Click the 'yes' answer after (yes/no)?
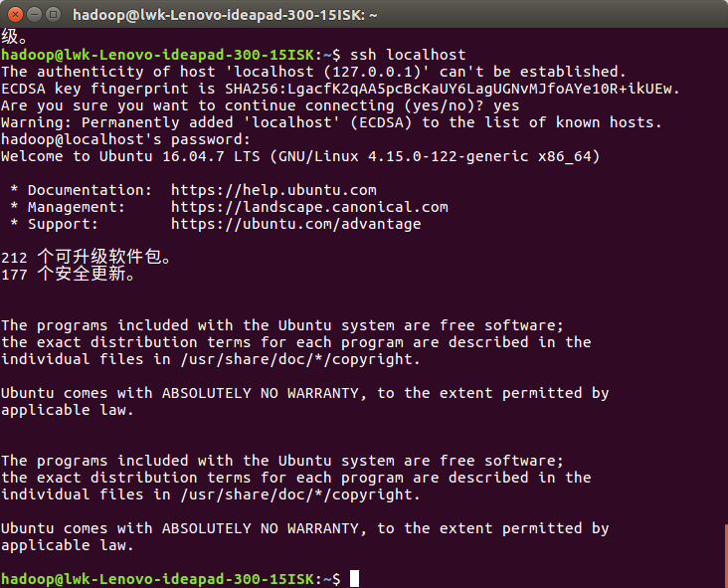 506,105
